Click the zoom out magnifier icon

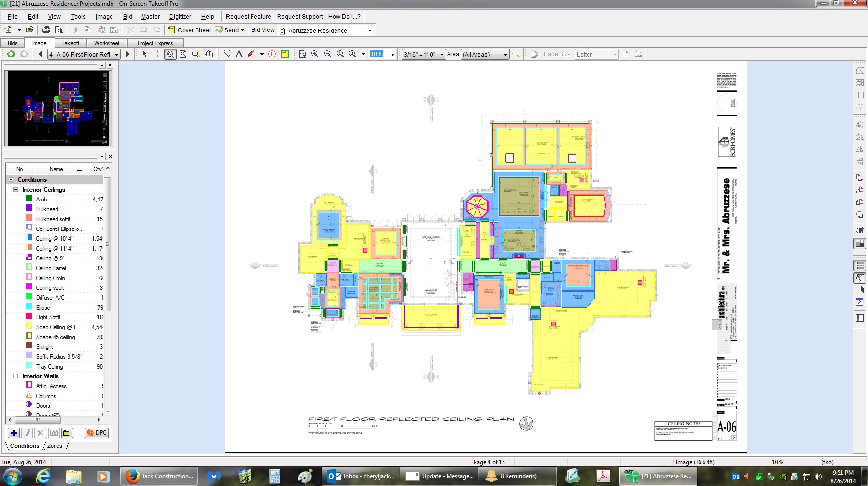tap(328, 54)
